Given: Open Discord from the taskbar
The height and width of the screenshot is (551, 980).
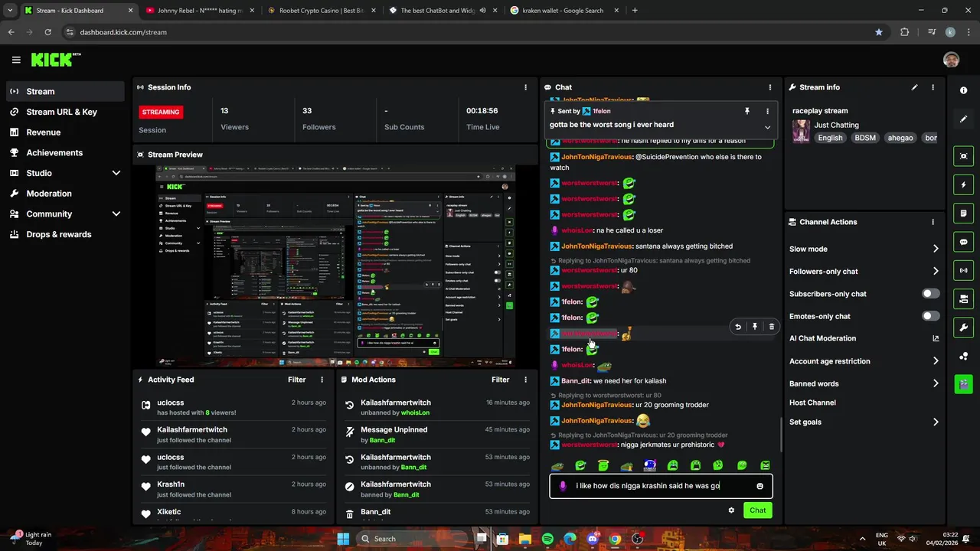Looking at the screenshot, I should (x=592, y=539).
